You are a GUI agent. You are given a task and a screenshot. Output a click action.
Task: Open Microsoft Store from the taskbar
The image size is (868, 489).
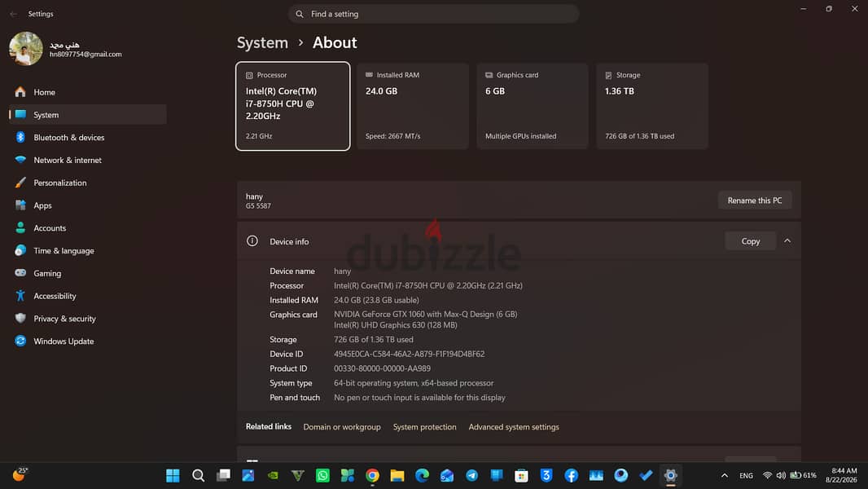click(x=521, y=475)
